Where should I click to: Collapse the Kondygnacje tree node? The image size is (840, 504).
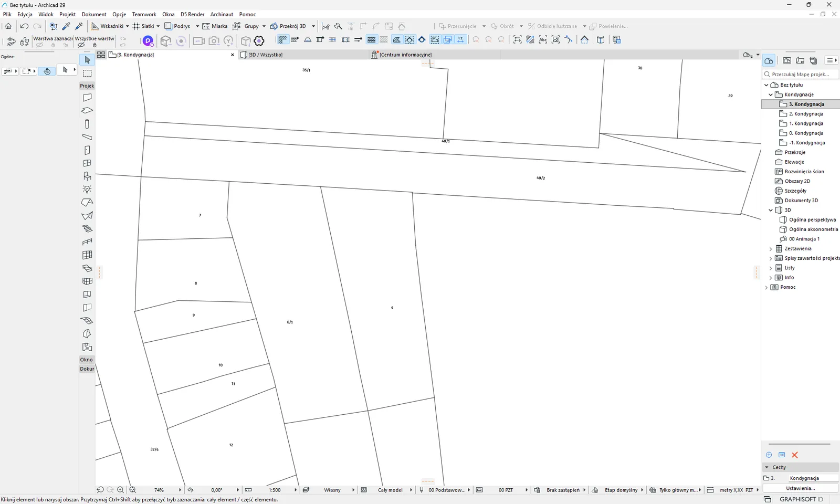coord(771,94)
